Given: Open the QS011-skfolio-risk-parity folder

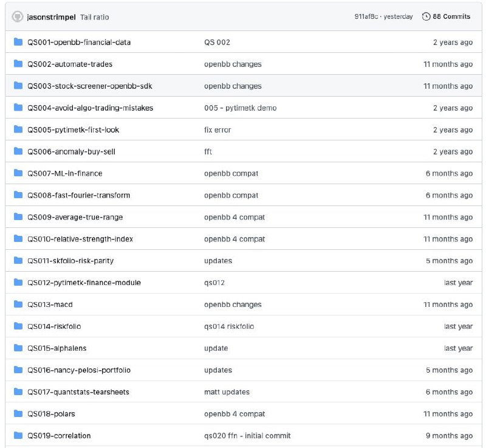Looking at the screenshot, I should pos(70,261).
